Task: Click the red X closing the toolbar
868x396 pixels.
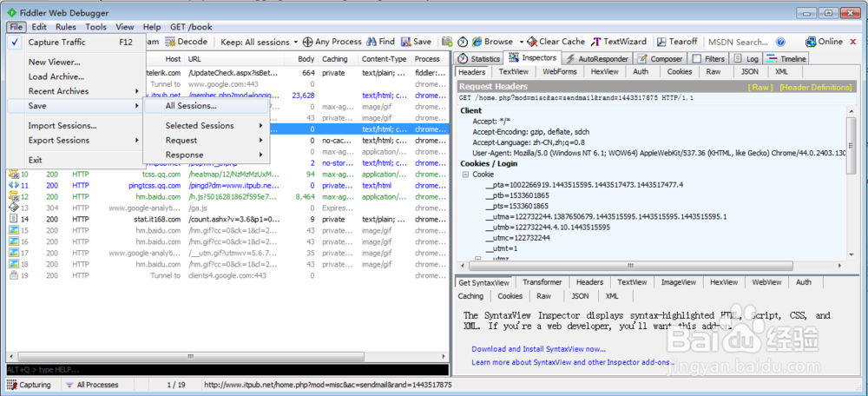Action: [x=852, y=42]
